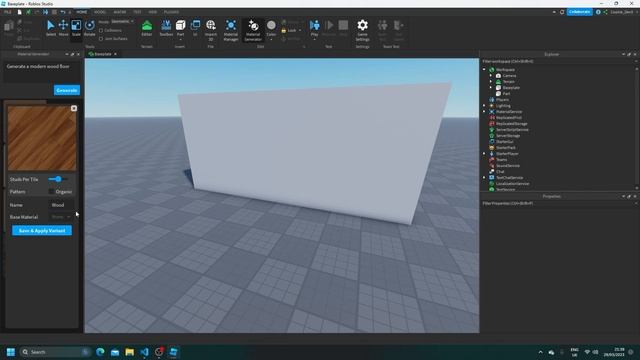Image resolution: width=640 pixels, height=360 pixels.
Task: Click Save & Apply Variant
Action: 42,231
